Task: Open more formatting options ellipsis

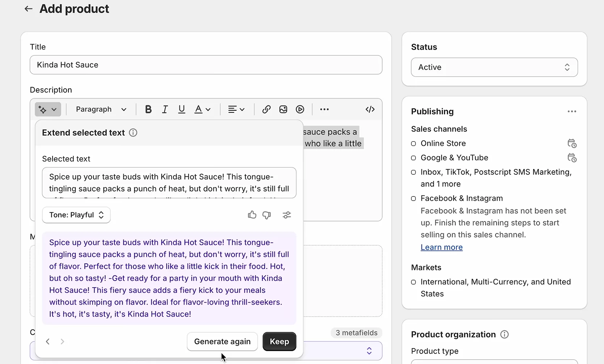Action: [x=324, y=109]
